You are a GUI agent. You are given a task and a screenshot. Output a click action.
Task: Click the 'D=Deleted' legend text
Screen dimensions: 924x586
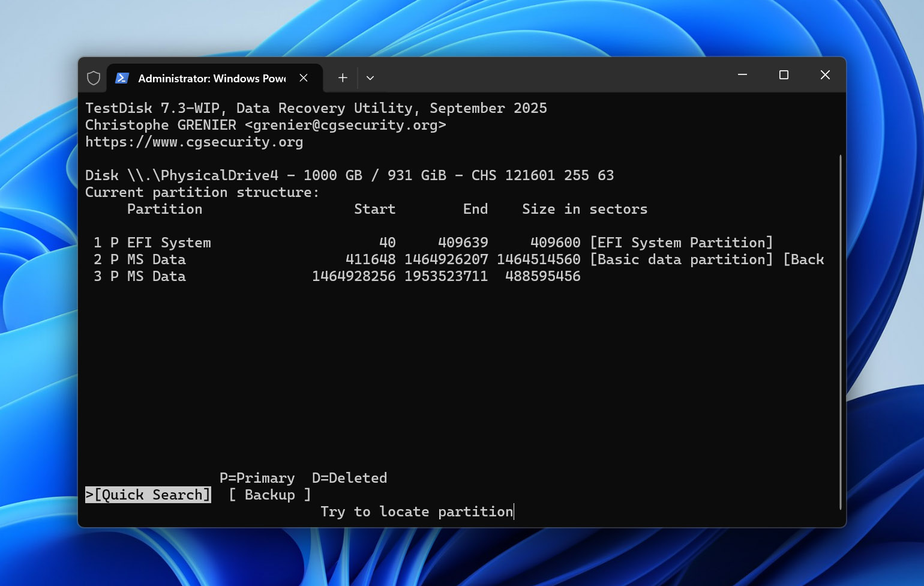click(x=350, y=478)
